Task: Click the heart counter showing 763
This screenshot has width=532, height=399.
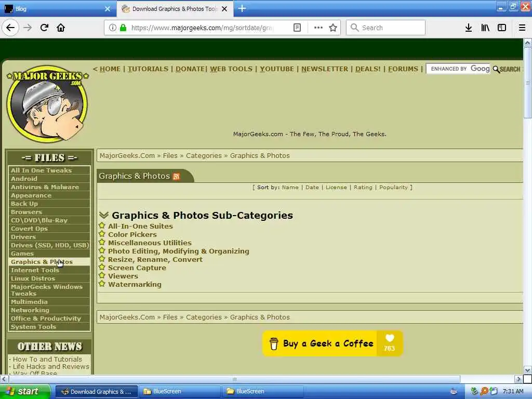Action: [x=390, y=343]
